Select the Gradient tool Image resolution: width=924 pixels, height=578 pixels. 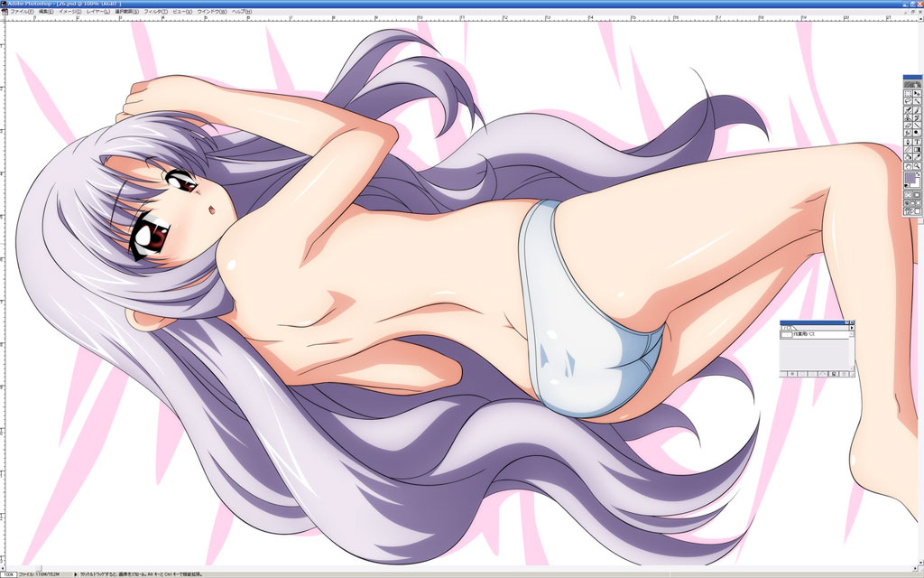(918, 149)
